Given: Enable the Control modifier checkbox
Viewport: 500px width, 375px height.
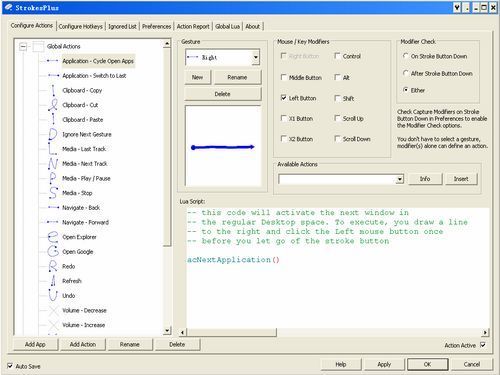Looking at the screenshot, I should coord(337,56).
